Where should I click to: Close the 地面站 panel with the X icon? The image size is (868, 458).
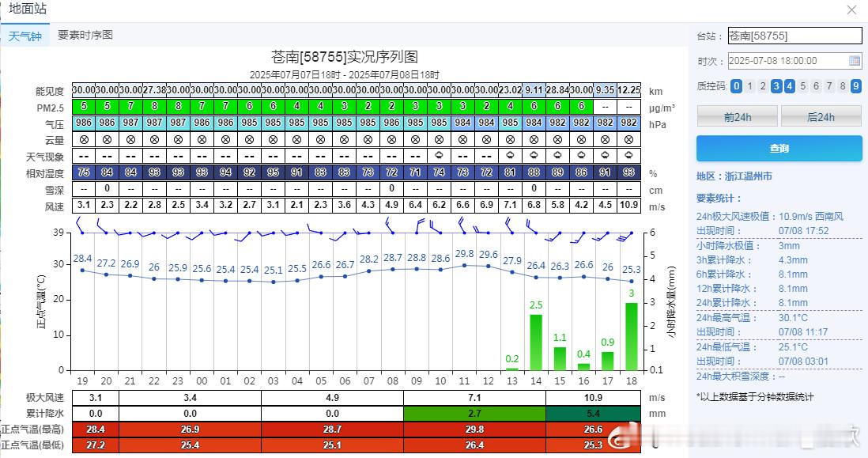coord(852,10)
